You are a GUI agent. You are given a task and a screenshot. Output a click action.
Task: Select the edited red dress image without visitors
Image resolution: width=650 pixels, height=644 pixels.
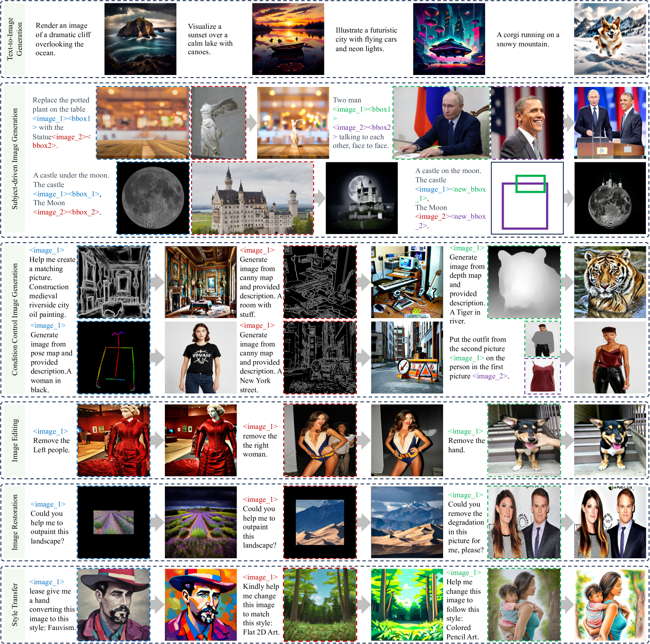[x=201, y=440]
